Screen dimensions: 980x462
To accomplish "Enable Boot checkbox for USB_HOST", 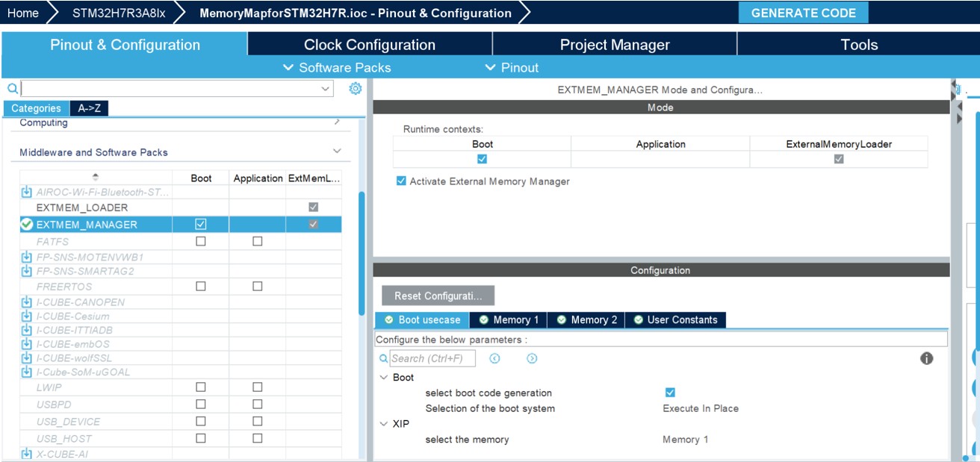I will pos(200,438).
